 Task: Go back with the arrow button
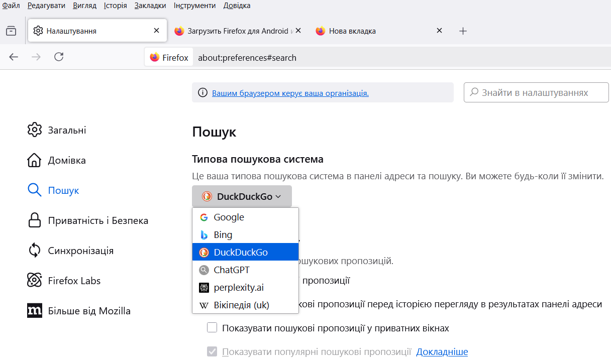pyautogui.click(x=14, y=57)
